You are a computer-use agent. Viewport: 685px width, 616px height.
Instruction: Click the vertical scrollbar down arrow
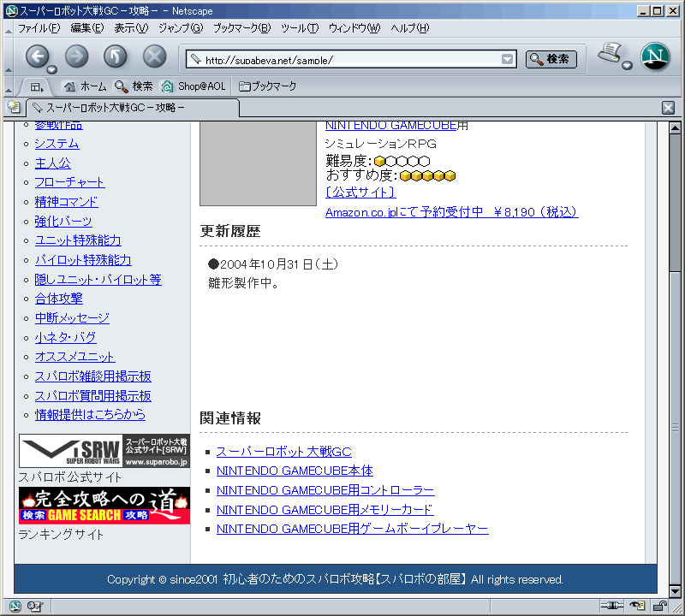675,591
